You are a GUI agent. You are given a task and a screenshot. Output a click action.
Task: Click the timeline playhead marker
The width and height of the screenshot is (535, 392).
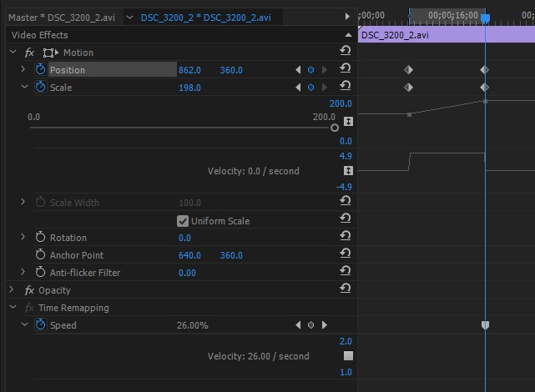[485, 18]
